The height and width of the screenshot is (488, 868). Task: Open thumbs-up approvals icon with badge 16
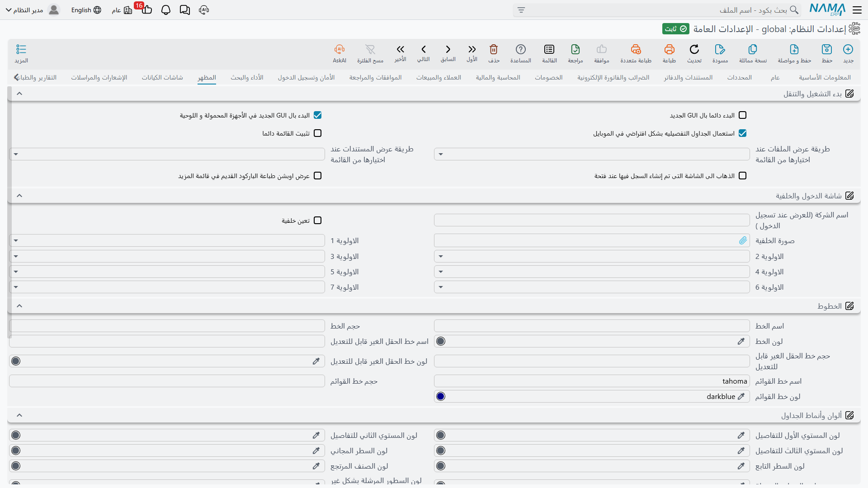pyautogui.click(x=146, y=9)
